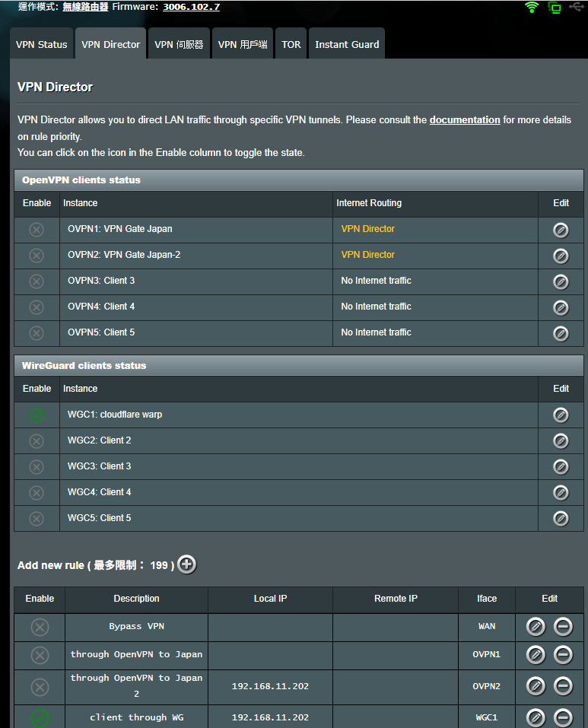
Task: Enable WGC5 Client 5
Action: pos(37,518)
